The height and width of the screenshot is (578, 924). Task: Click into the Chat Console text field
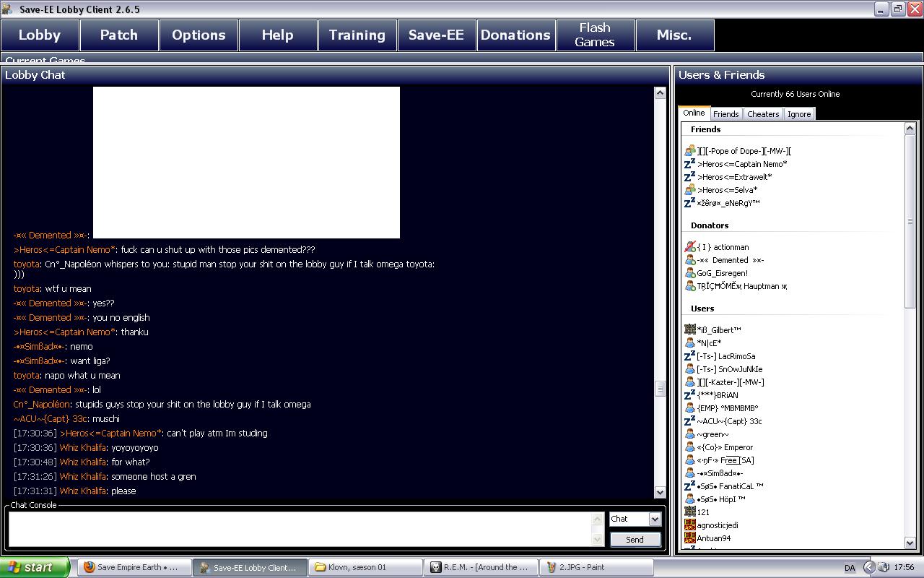(x=300, y=529)
